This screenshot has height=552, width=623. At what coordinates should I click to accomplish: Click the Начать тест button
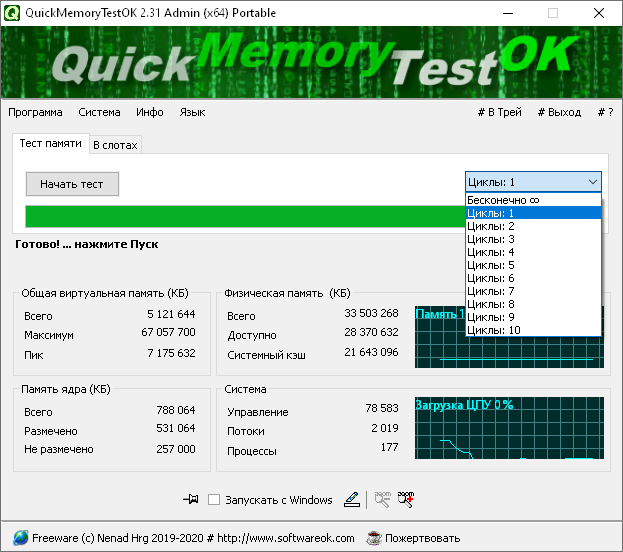point(72,184)
